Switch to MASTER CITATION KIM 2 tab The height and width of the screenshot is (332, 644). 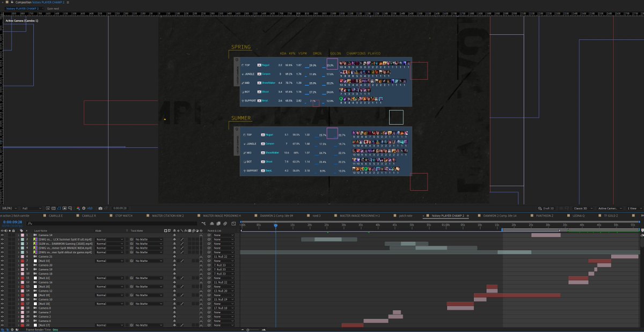click(168, 215)
